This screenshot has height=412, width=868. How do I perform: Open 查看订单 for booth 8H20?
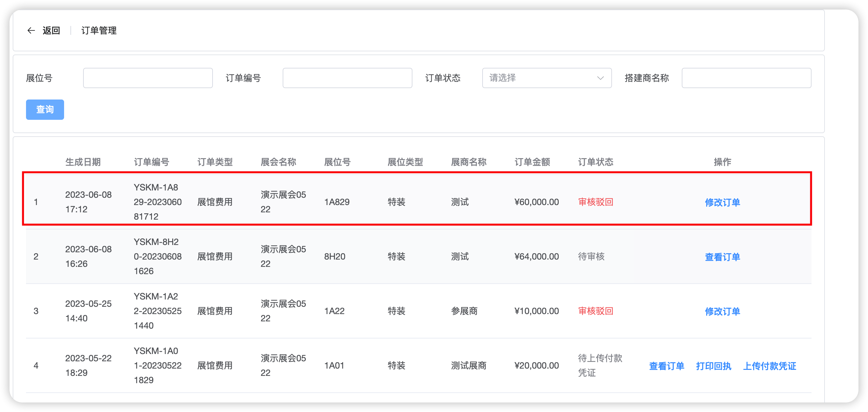[x=722, y=257]
